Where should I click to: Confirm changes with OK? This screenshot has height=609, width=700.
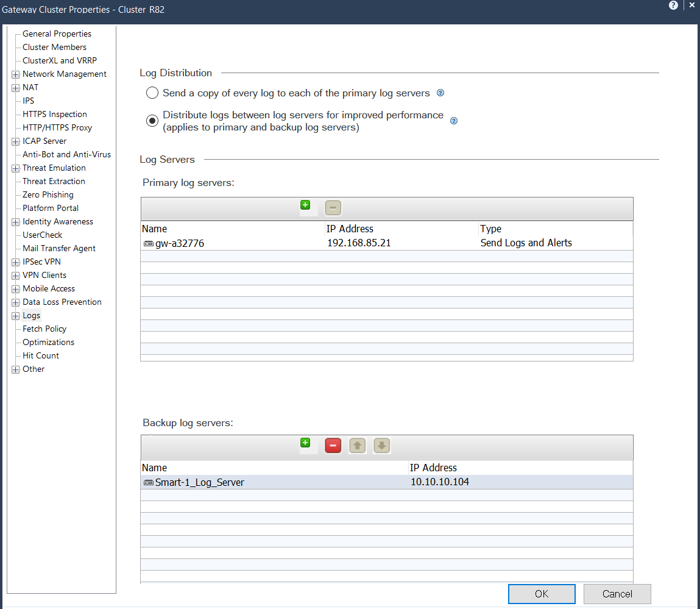[x=541, y=594]
